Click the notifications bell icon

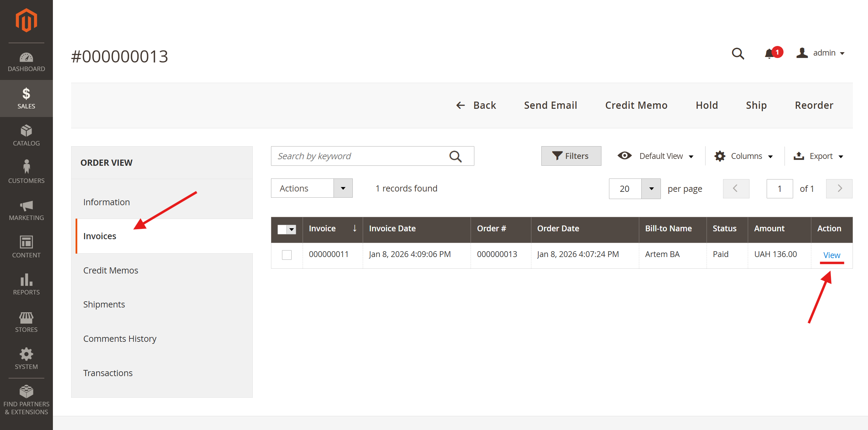tap(769, 54)
